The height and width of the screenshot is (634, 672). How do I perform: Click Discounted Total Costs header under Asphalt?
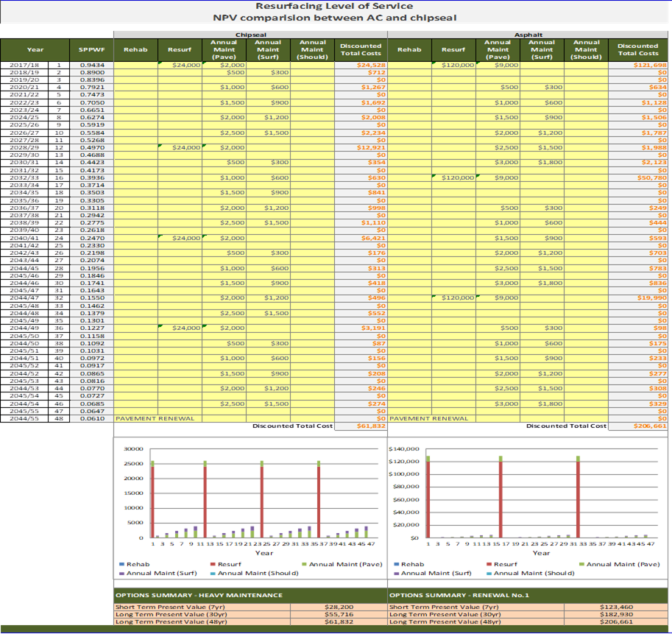click(638, 50)
